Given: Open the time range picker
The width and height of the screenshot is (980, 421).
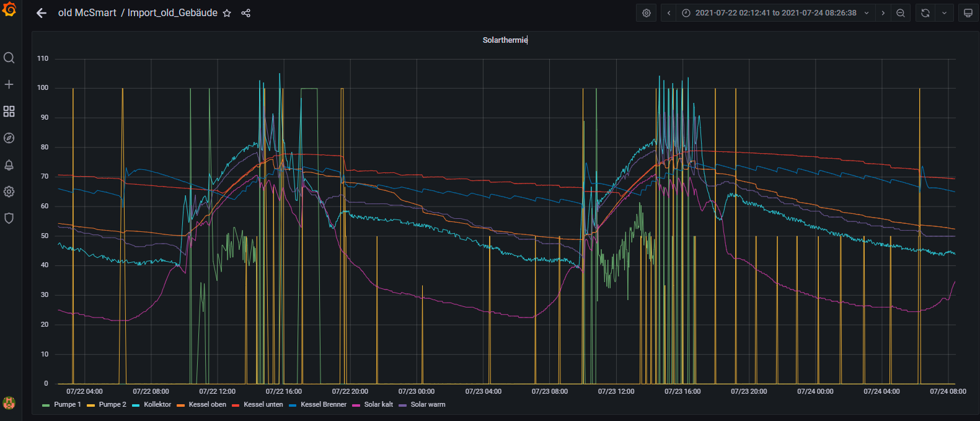Looking at the screenshot, I should point(776,13).
